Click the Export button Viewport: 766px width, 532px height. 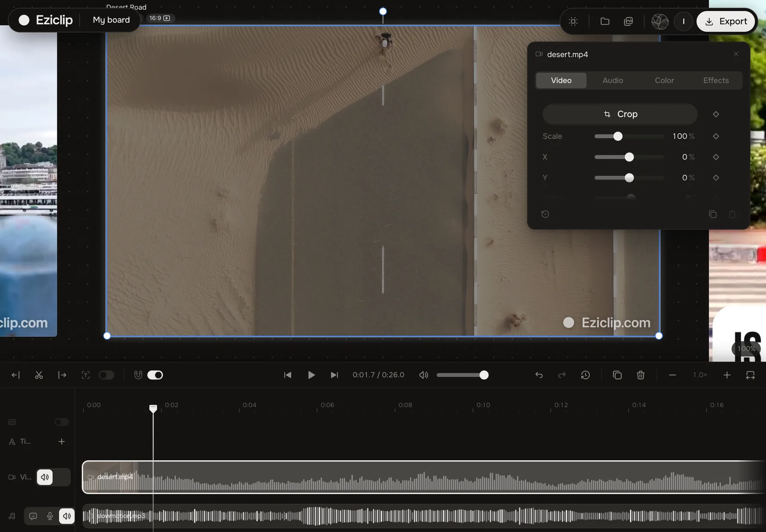coord(726,21)
